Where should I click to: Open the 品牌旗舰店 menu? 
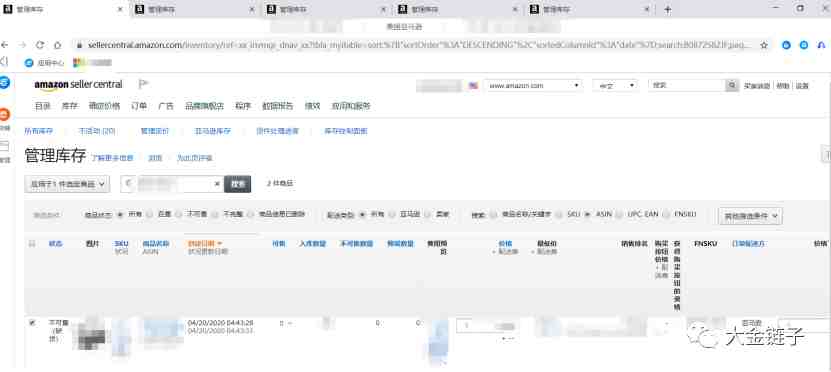(204, 106)
